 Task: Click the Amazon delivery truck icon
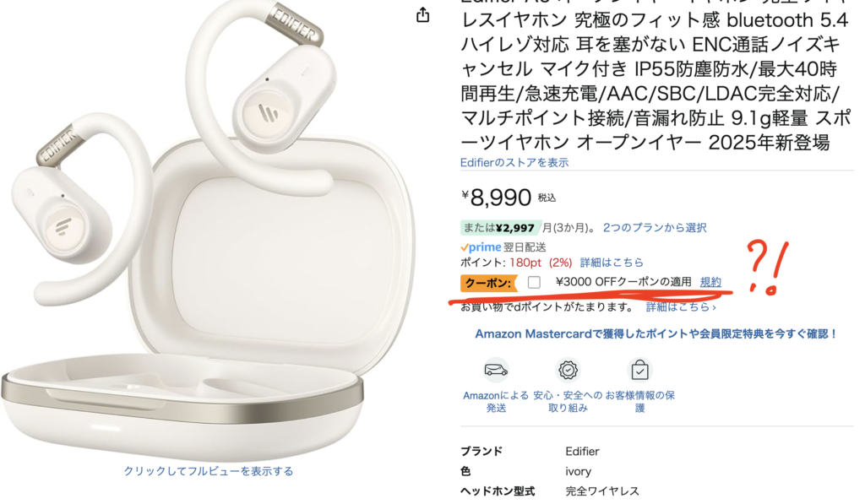(x=496, y=370)
